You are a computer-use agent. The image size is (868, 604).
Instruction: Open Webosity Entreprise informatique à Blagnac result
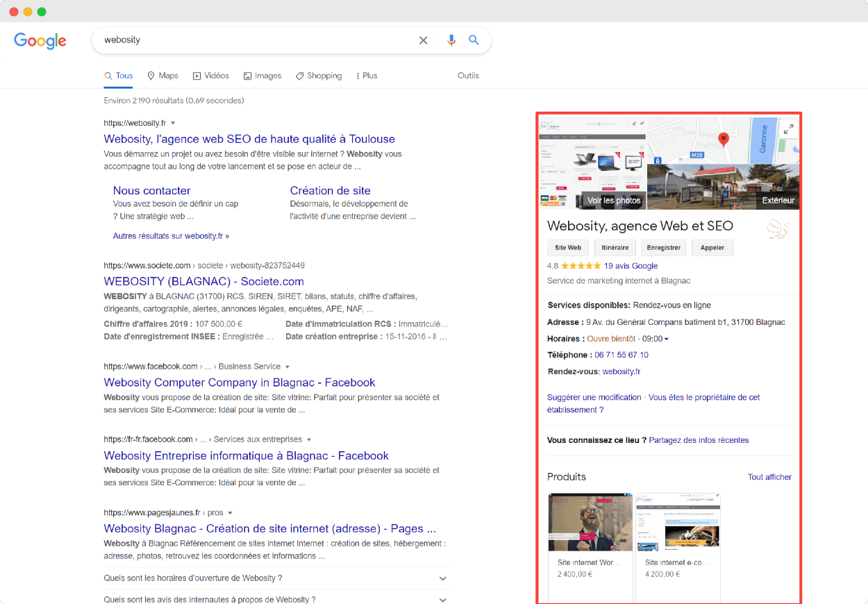(246, 455)
